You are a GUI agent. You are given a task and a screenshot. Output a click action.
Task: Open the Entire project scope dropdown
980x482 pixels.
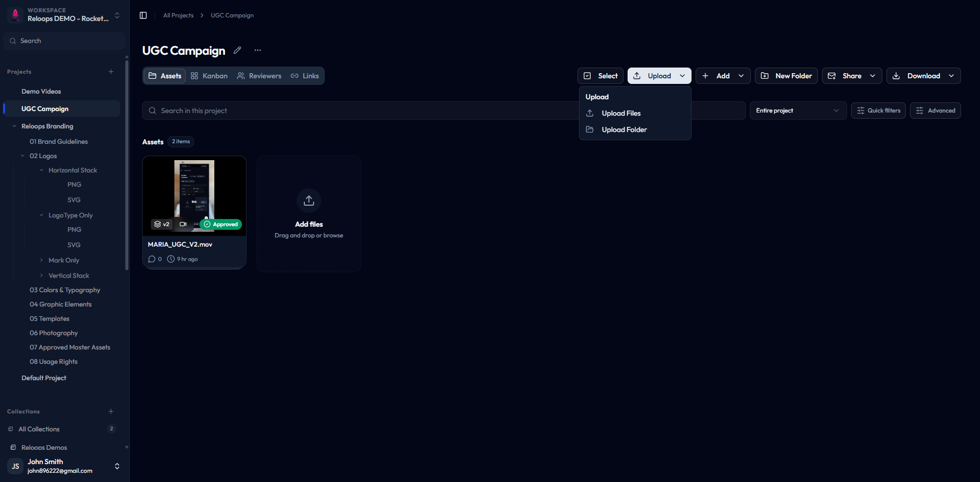point(798,111)
